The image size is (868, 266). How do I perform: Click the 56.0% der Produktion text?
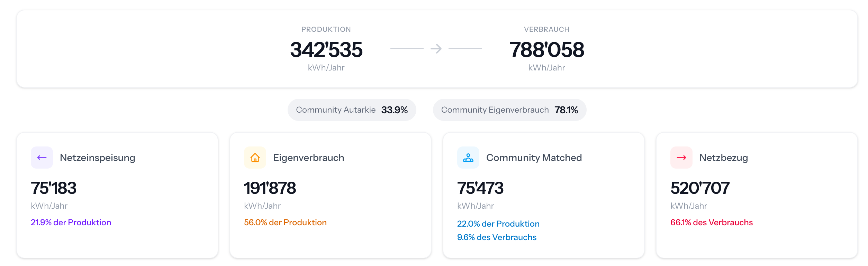[x=285, y=222]
